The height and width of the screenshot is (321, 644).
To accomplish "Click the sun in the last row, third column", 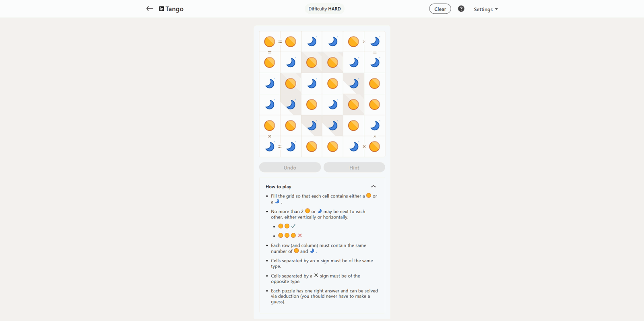I will 312,146.
